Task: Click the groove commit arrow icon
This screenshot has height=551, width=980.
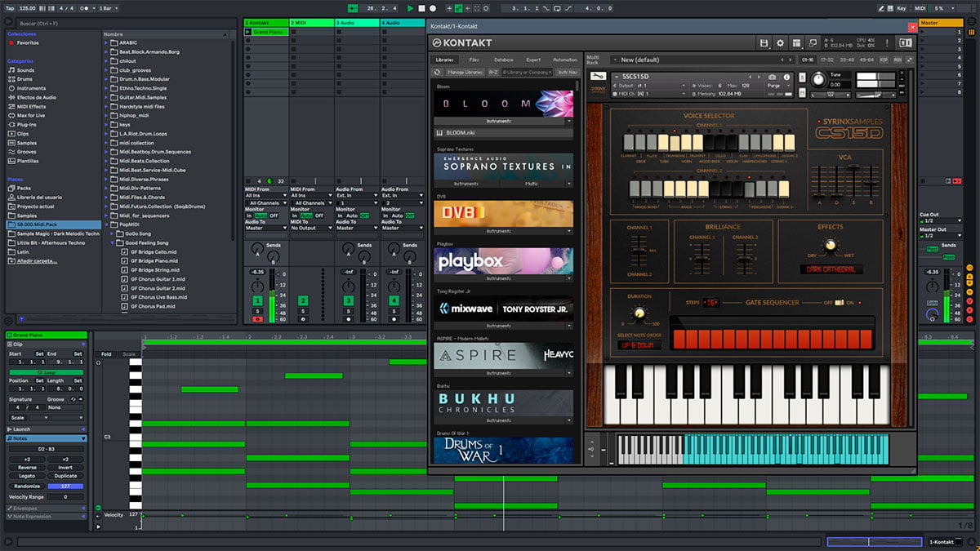Action: coord(81,399)
